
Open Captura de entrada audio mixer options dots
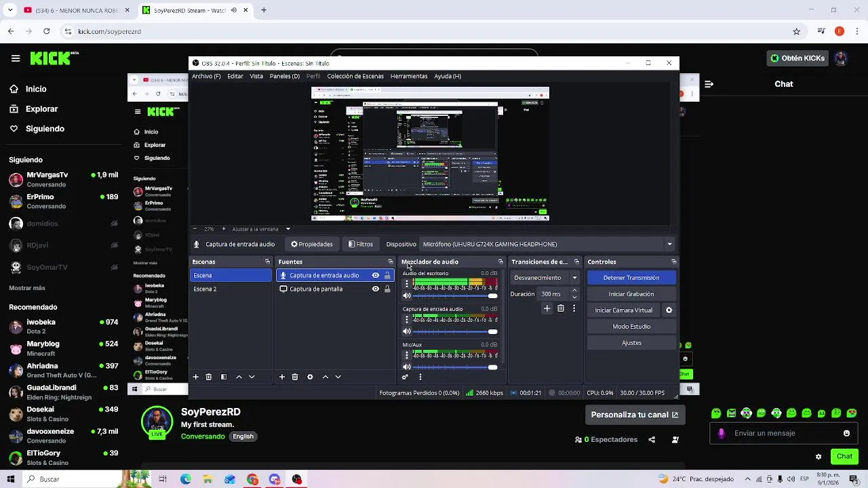pyautogui.click(x=407, y=320)
